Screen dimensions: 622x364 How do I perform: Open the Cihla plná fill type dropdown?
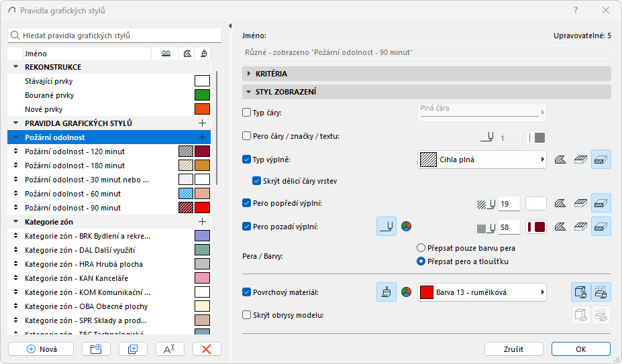coord(480,160)
